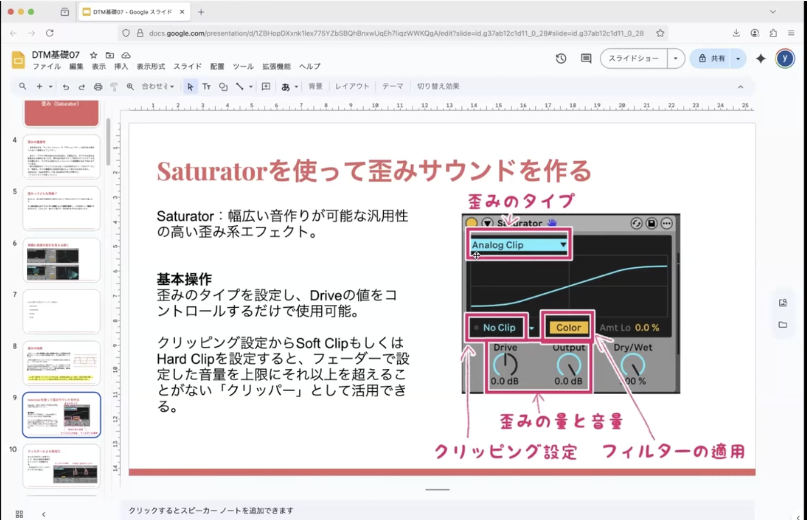Open the comments panel icon
This screenshot has width=807, height=520.
tap(586, 59)
